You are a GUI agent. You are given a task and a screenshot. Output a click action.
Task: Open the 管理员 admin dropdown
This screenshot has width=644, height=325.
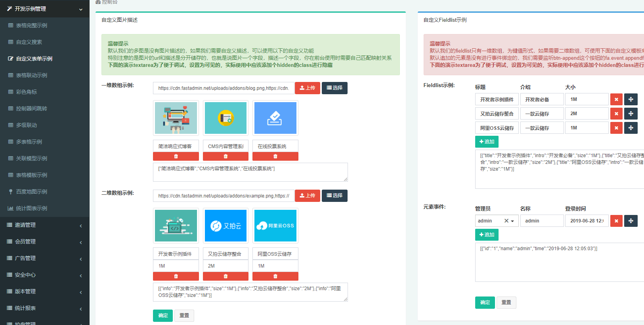coord(512,221)
